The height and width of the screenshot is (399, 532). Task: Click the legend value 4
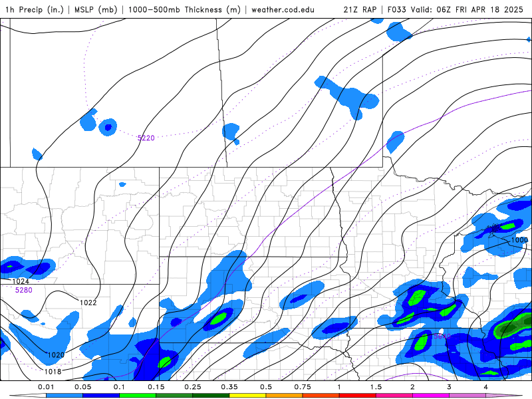[486, 387]
